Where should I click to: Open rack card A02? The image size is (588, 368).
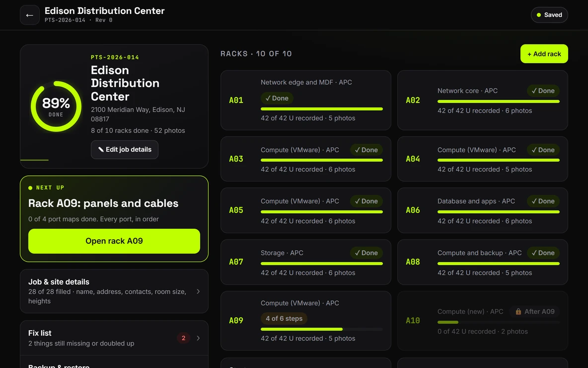[483, 100]
